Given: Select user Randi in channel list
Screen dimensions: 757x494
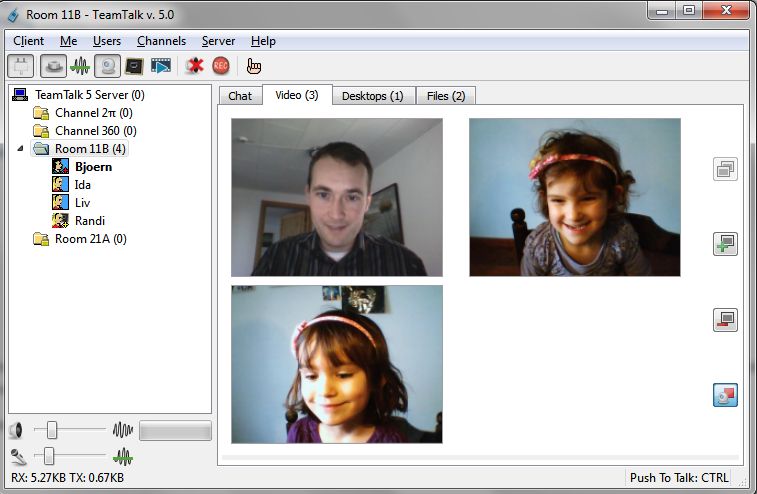Looking at the screenshot, I should [x=89, y=221].
